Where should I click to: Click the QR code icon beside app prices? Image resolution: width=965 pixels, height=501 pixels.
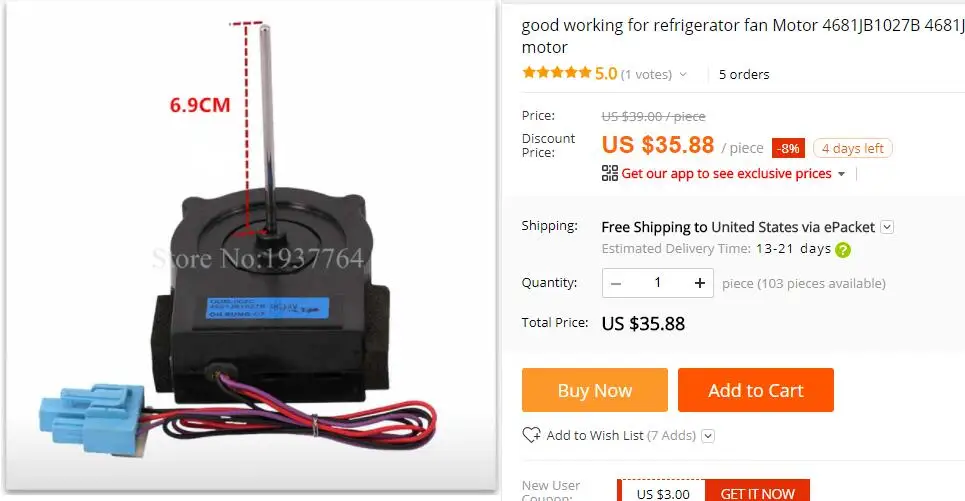[609, 174]
